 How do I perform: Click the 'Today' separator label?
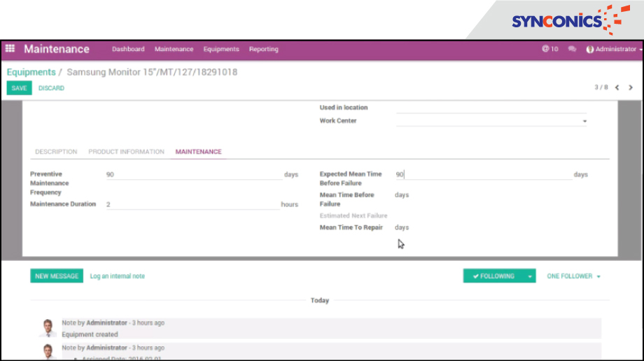320,301
